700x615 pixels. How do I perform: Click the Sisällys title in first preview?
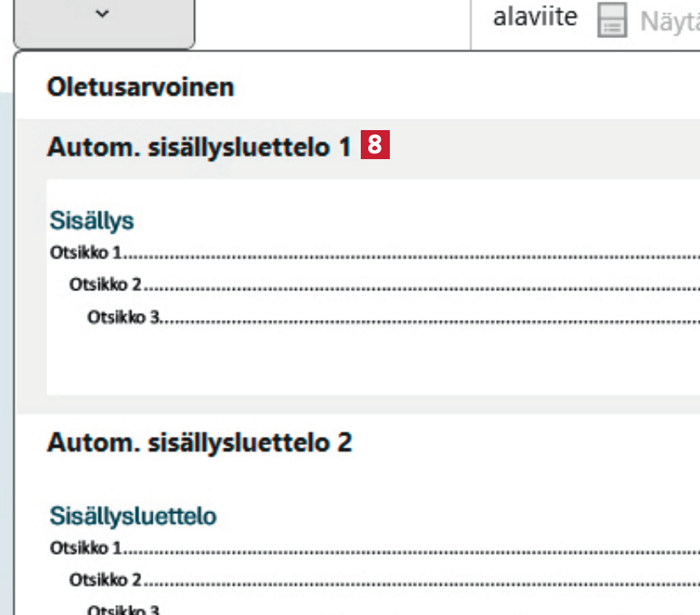point(91,220)
